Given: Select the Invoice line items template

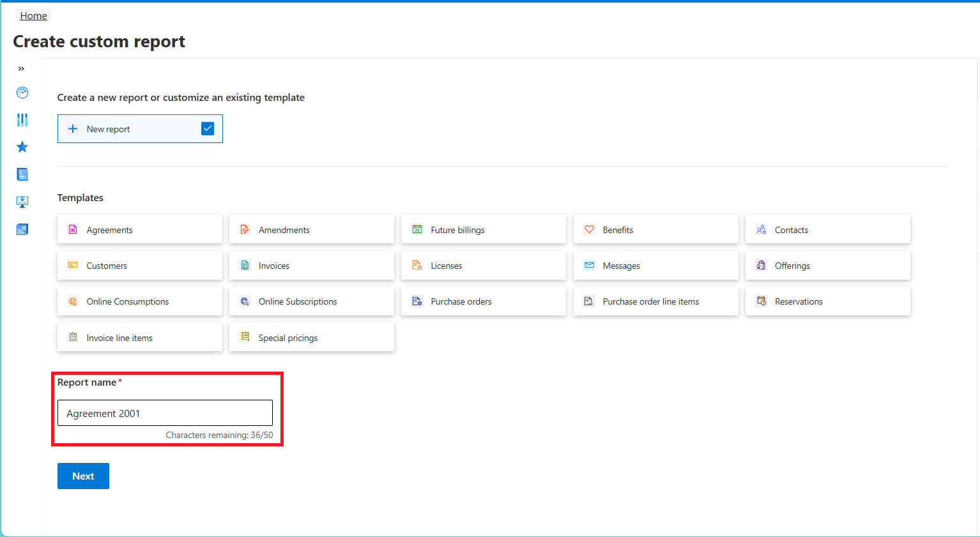Looking at the screenshot, I should click(x=140, y=337).
